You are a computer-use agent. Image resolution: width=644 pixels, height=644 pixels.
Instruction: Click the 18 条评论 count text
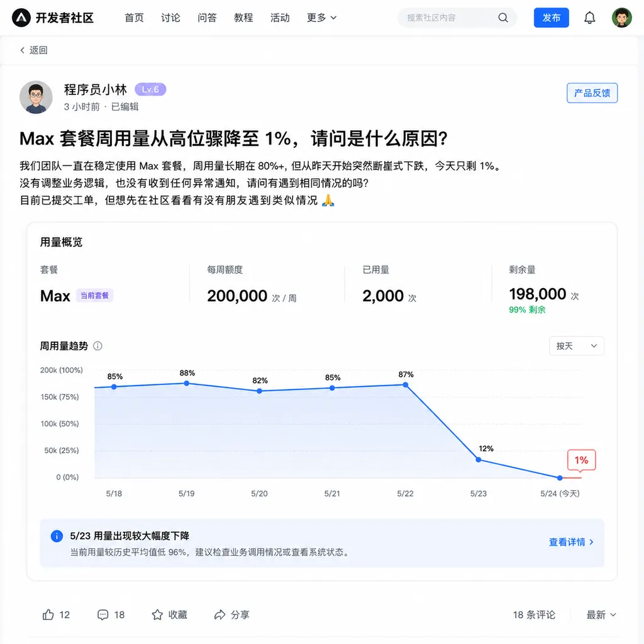pos(534,614)
